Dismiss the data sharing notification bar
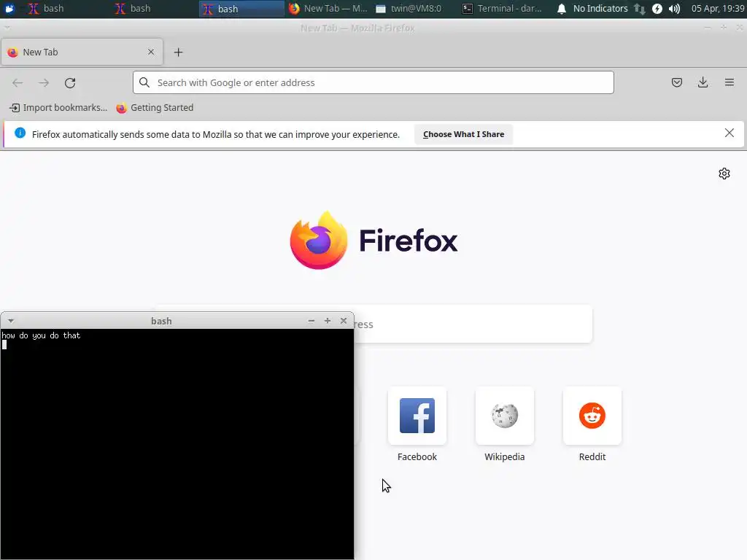This screenshot has height=560, width=747. coord(729,133)
